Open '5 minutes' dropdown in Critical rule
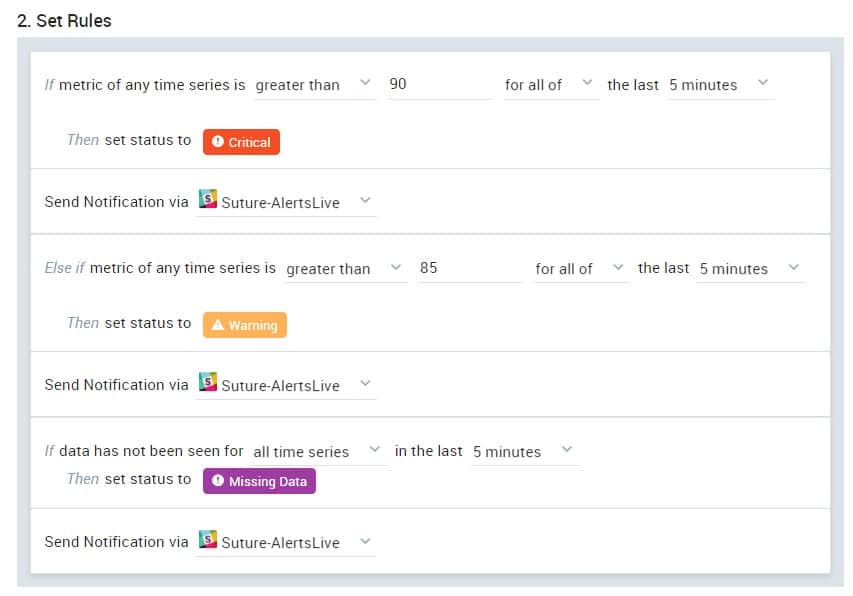 click(720, 85)
